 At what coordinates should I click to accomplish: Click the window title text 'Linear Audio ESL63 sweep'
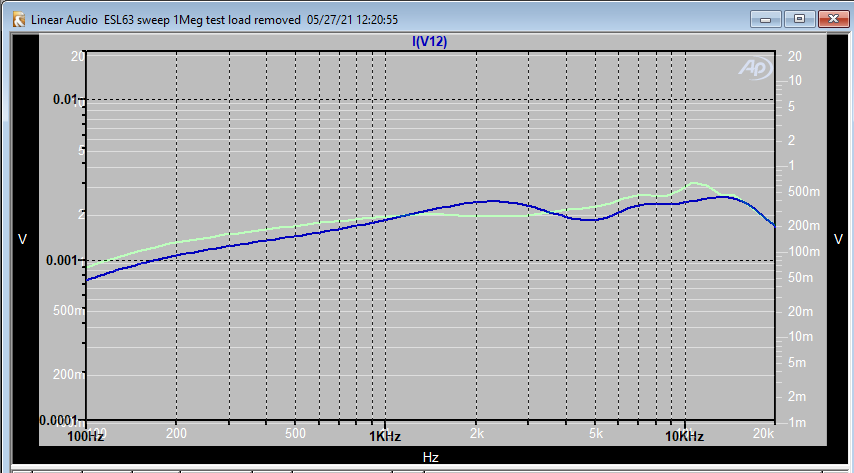click(101, 20)
